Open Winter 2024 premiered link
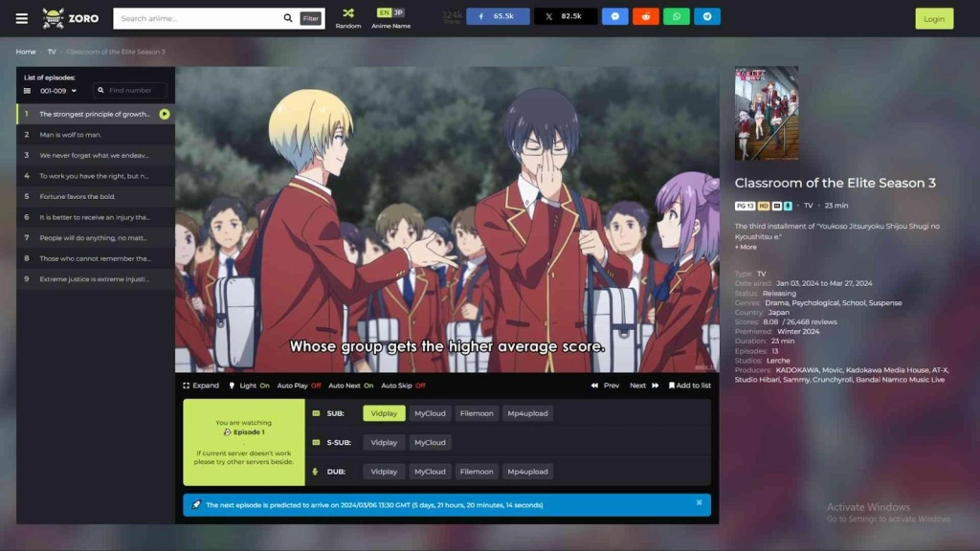The image size is (980, 551). click(798, 332)
